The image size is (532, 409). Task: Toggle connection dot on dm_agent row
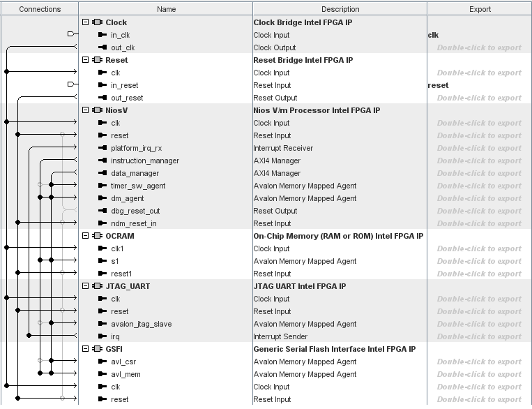click(x=40, y=198)
